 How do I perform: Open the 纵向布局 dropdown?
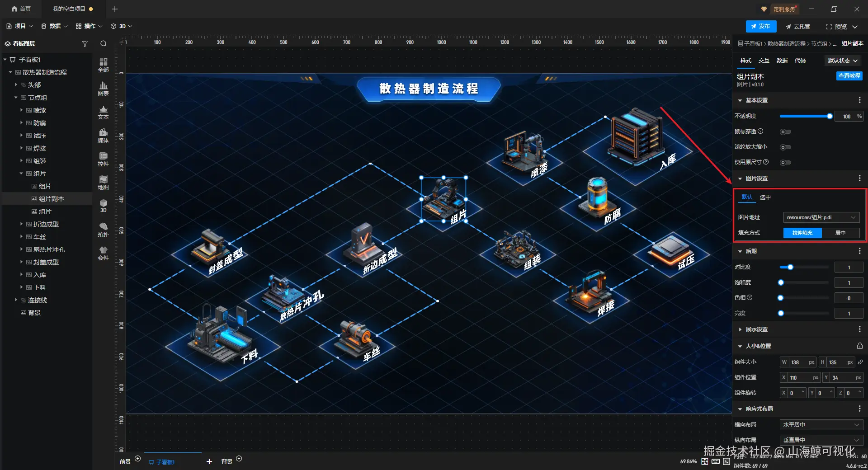pyautogui.click(x=821, y=440)
